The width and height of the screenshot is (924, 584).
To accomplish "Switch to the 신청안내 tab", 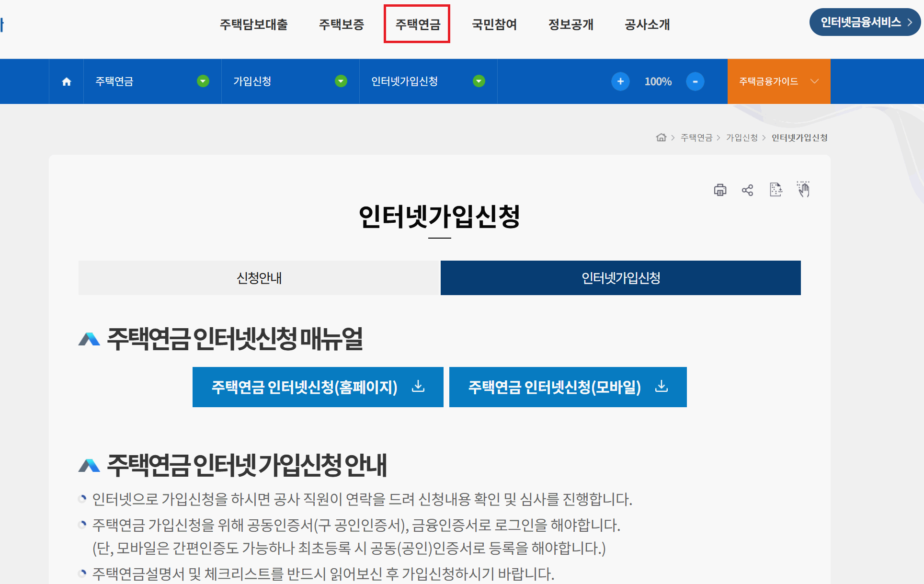I will (259, 278).
